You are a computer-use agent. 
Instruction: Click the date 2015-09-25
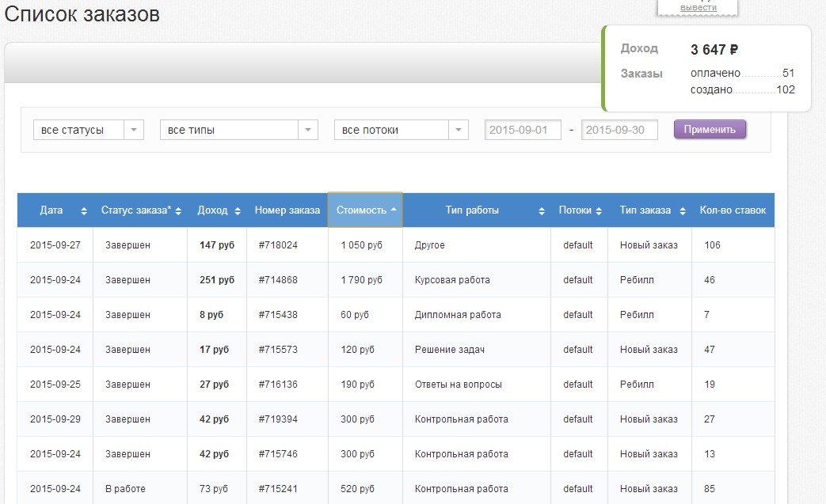(x=55, y=384)
